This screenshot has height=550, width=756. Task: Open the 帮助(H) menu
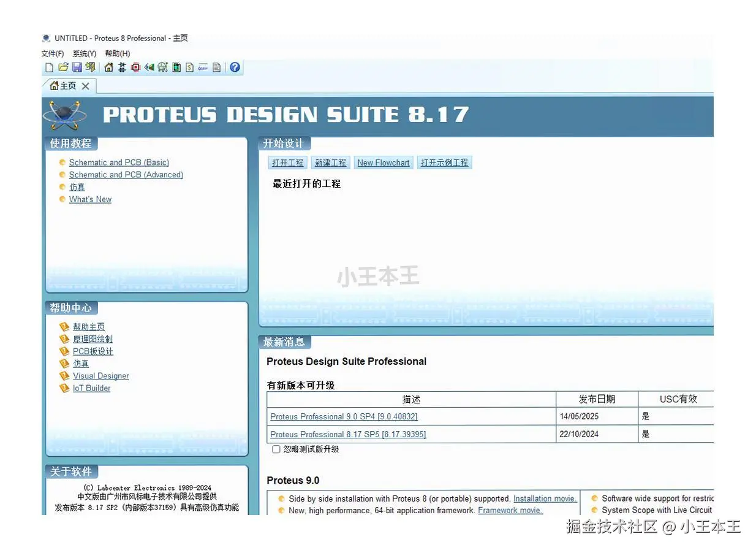[x=117, y=54]
